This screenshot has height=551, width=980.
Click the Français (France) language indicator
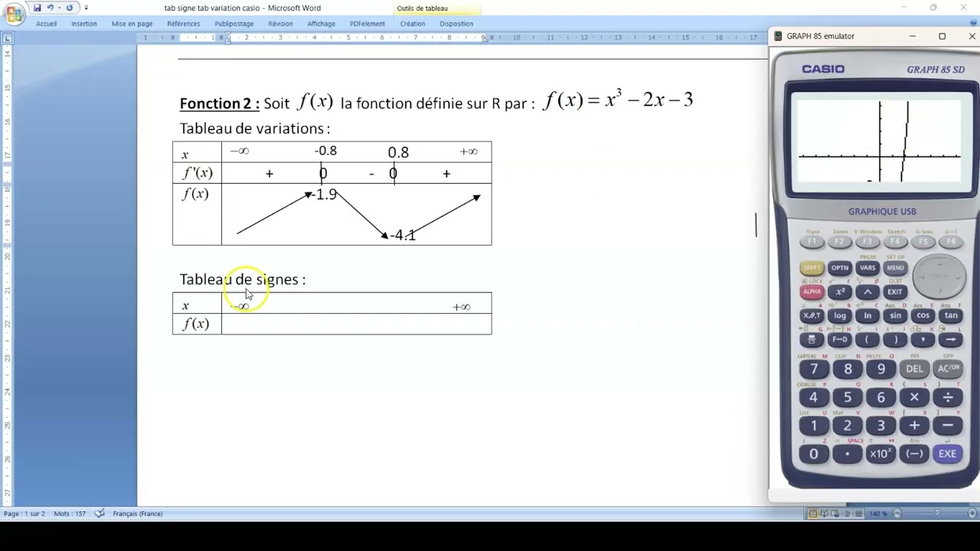(x=138, y=514)
